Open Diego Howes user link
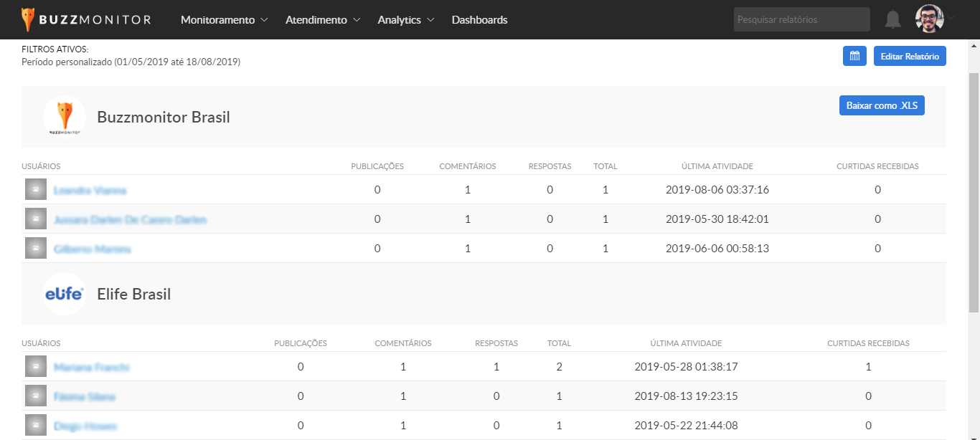980x440 pixels. pos(85,426)
